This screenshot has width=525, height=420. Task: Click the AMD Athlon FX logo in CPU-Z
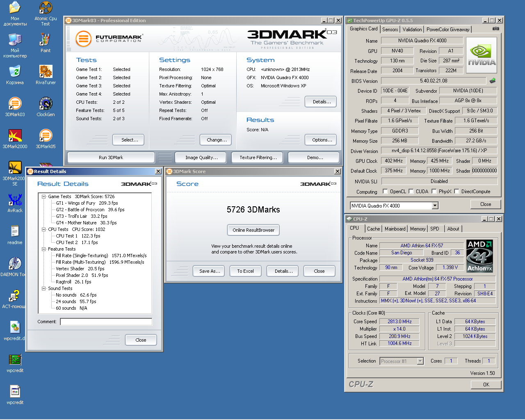480,256
